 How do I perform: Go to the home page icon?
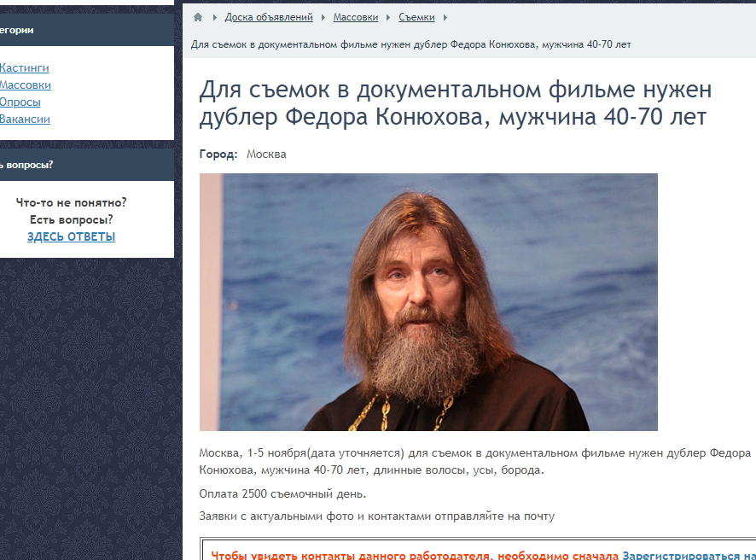coord(198,17)
